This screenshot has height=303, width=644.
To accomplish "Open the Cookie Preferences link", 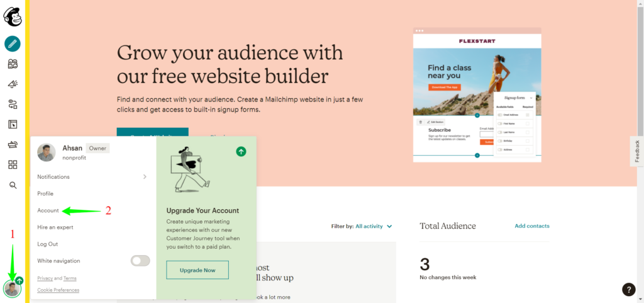I will coord(58,290).
